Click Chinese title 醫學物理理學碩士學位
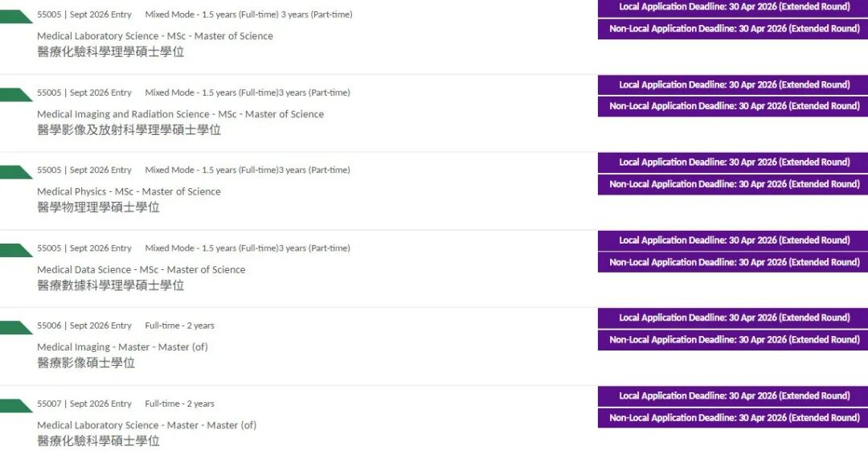The height and width of the screenshot is (459, 868). pyautogui.click(x=98, y=207)
